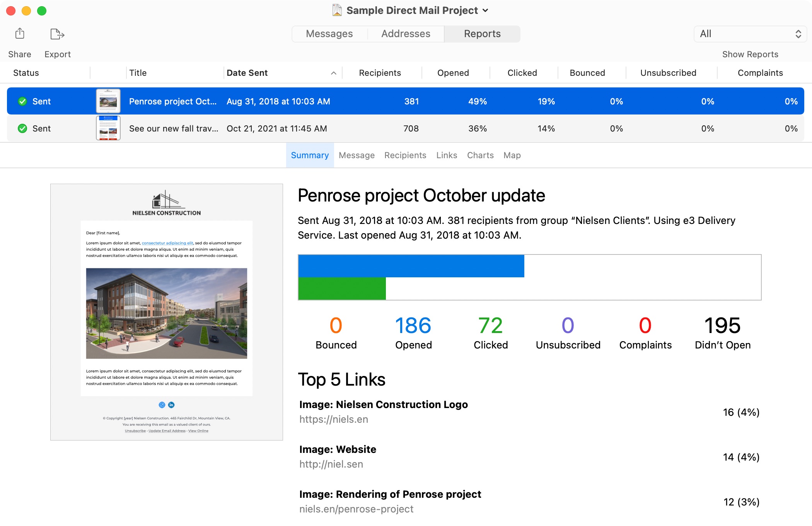Toggle sent status checkbox for fall travel email
The image size is (812, 526).
point(23,128)
